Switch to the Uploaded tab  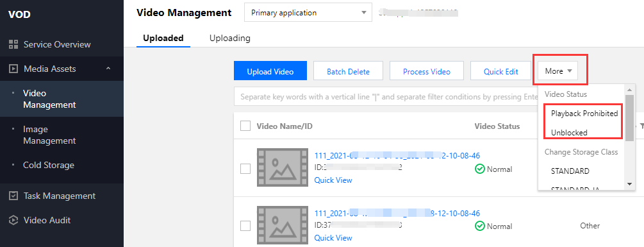(x=163, y=38)
